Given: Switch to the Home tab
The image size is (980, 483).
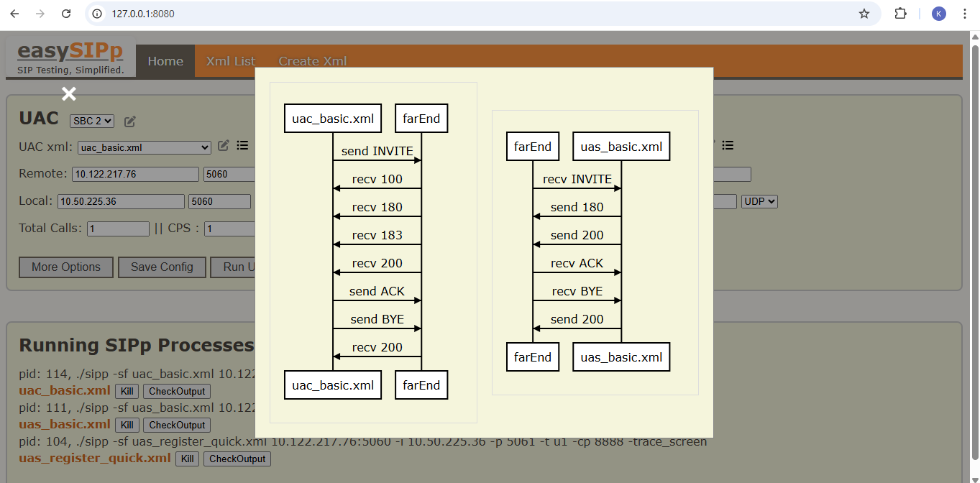Looking at the screenshot, I should 165,61.
